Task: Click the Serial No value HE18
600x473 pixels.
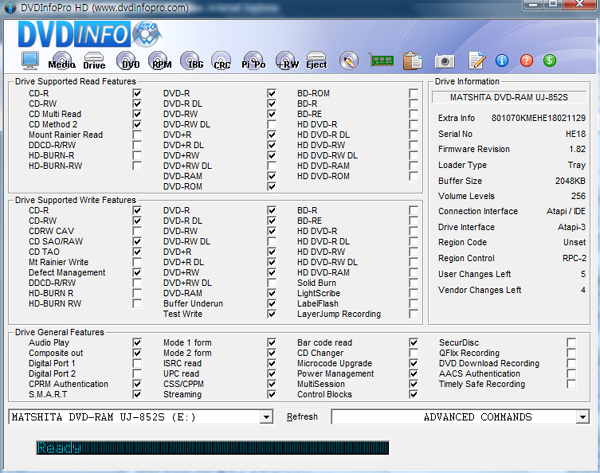Action: coord(576,134)
